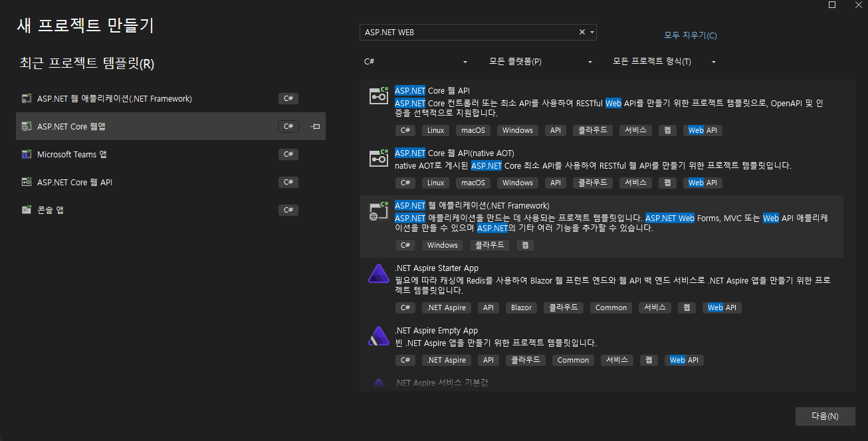Click the 다음(N) button
This screenshot has width=868, height=441.
tap(825, 416)
